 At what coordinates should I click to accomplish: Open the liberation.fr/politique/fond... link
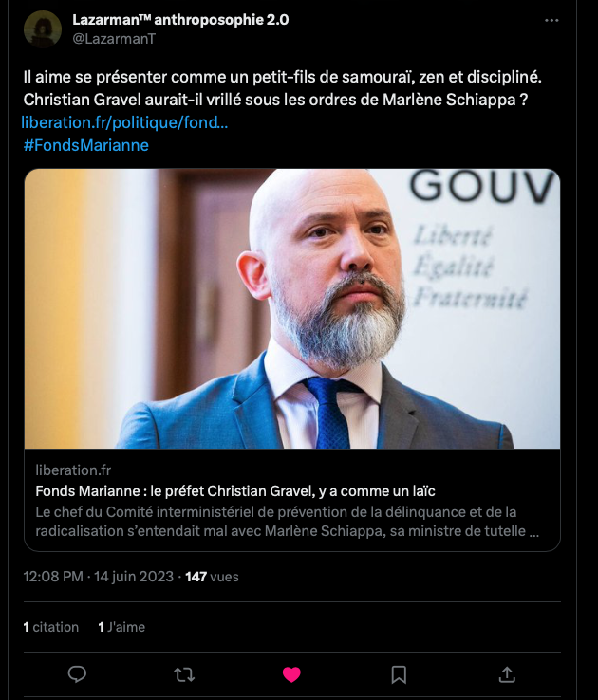(124, 122)
